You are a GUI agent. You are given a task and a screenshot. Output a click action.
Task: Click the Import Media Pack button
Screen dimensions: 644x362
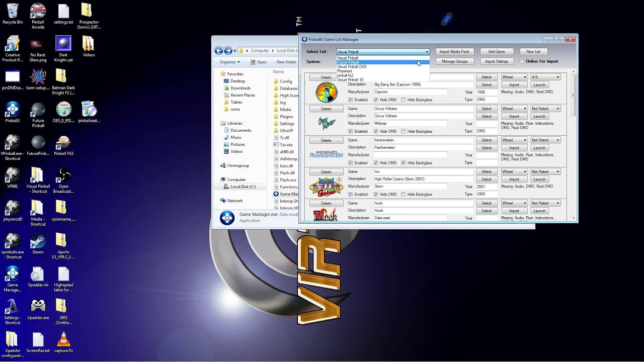click(x=454, y=52)
